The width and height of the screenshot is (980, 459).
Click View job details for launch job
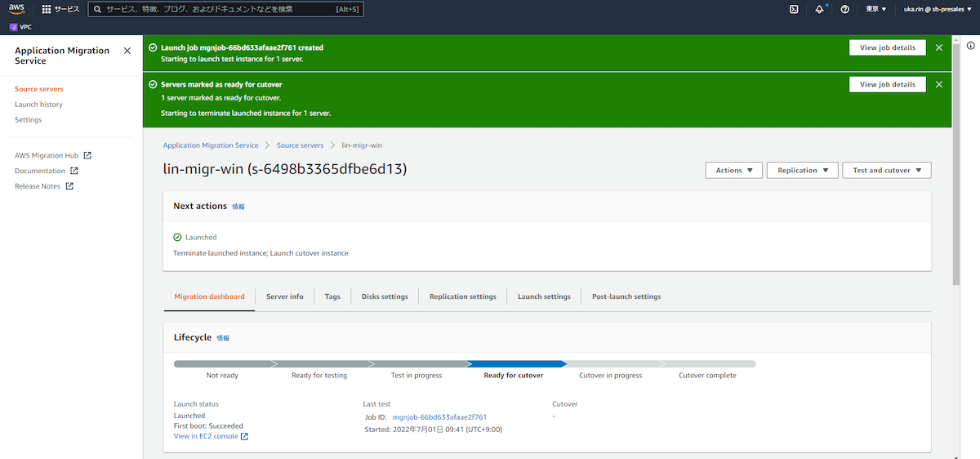click(x=887, y=47)
